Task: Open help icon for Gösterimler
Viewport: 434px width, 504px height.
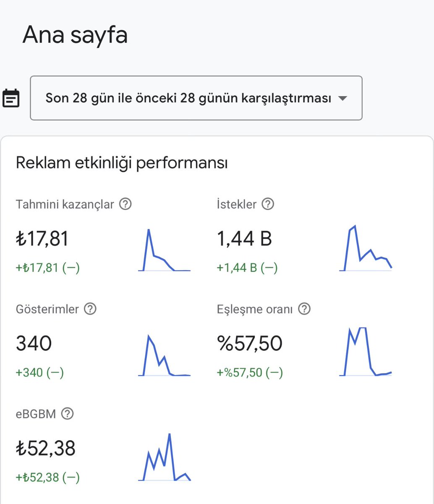Action: point(90,309)
